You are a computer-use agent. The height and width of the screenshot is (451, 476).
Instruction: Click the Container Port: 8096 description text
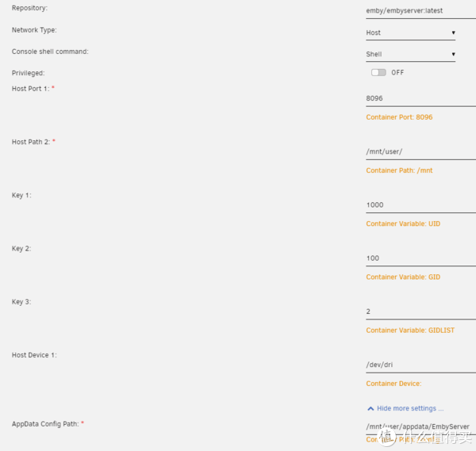point(399,117)
